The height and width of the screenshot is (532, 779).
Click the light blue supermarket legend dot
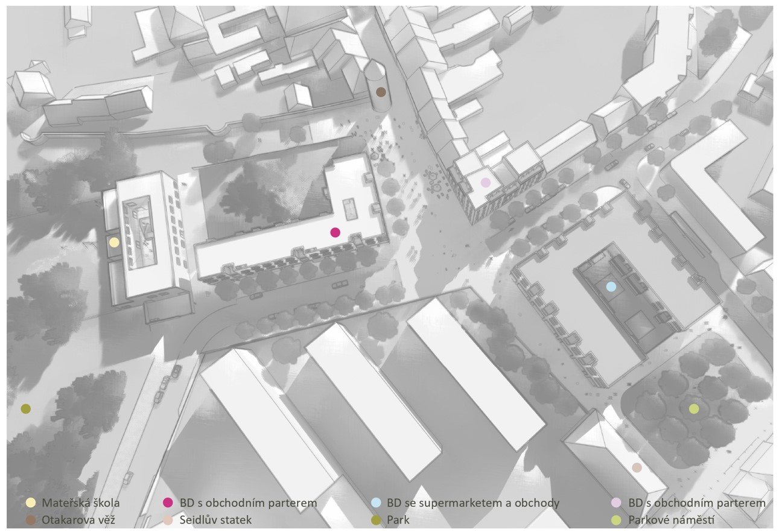375,503
